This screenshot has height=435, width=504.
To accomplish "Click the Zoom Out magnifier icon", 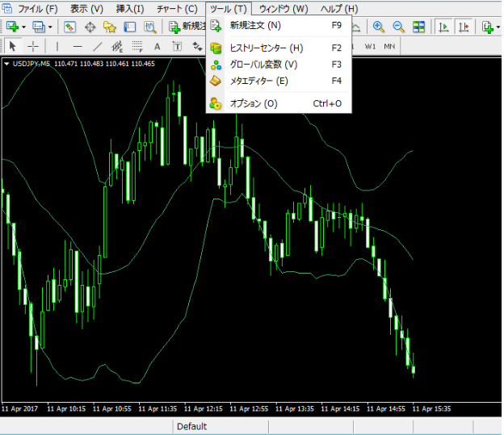I will pos(398,27).
